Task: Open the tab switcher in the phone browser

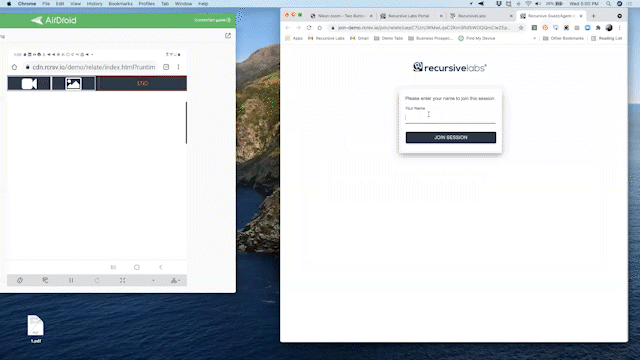Action: pos(166,67)
